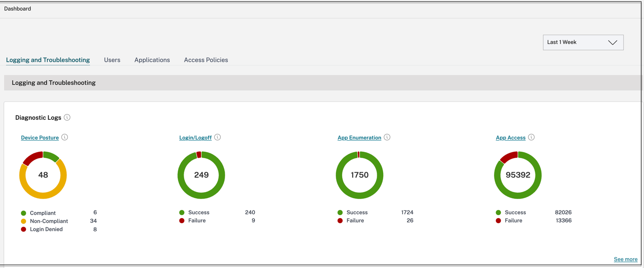Screen dimensions: 644x268
Task: Click the time range dropdown chevron arrow
Action: point(612,43)
